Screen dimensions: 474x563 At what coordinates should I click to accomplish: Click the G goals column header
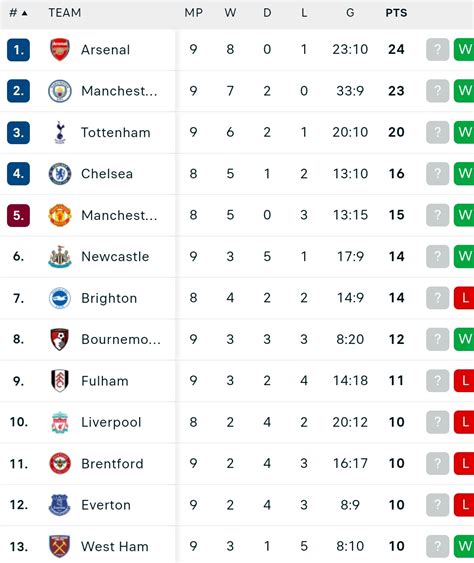[350, 13]
